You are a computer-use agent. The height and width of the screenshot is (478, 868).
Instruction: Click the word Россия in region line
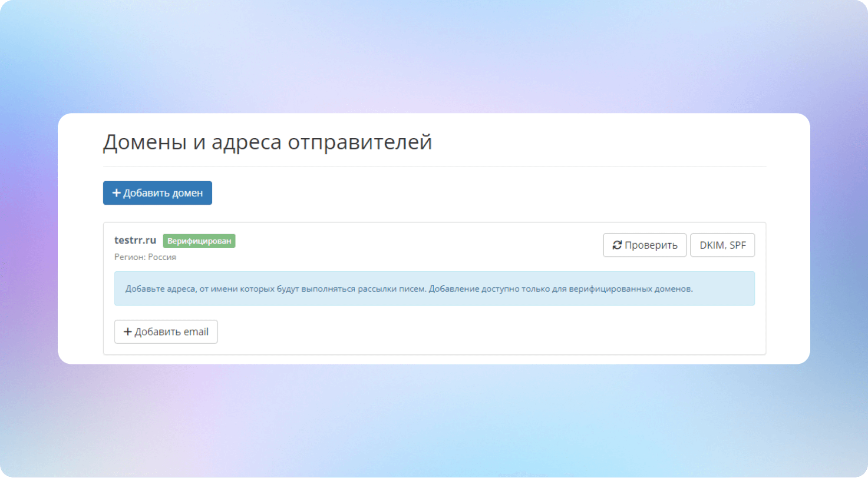coord(162,257)
